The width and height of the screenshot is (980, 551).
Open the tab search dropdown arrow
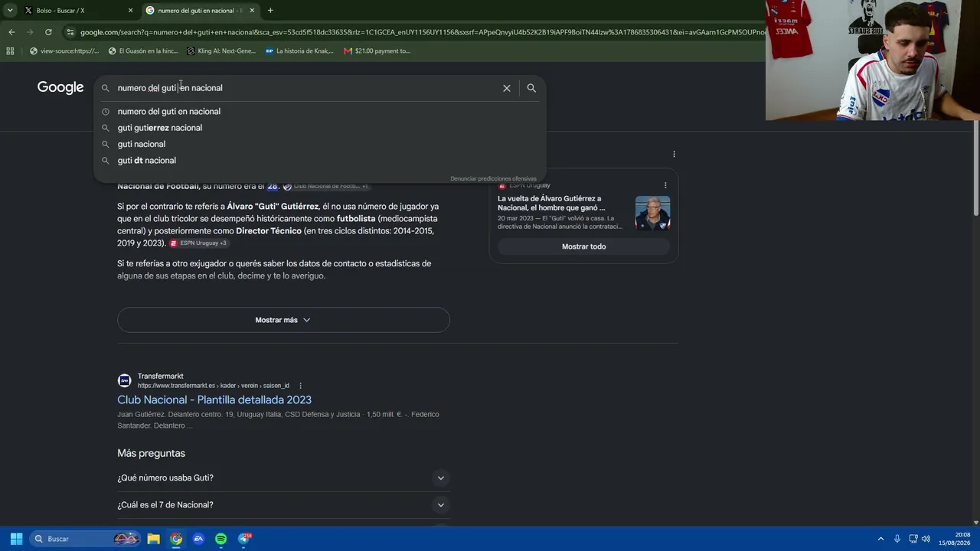[10, 11]
